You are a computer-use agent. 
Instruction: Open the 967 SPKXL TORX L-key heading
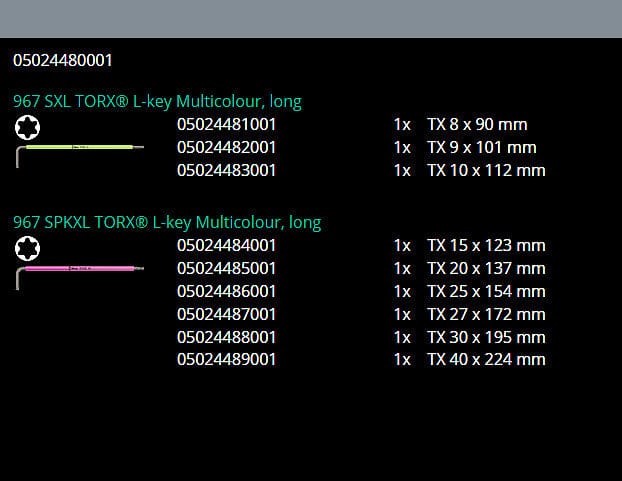point(167,222)
